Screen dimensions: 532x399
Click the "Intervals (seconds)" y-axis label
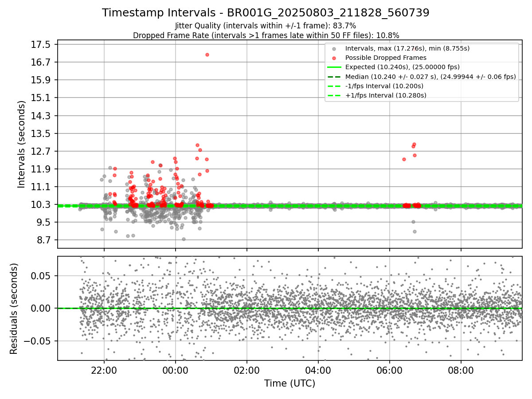pos(22,144)
